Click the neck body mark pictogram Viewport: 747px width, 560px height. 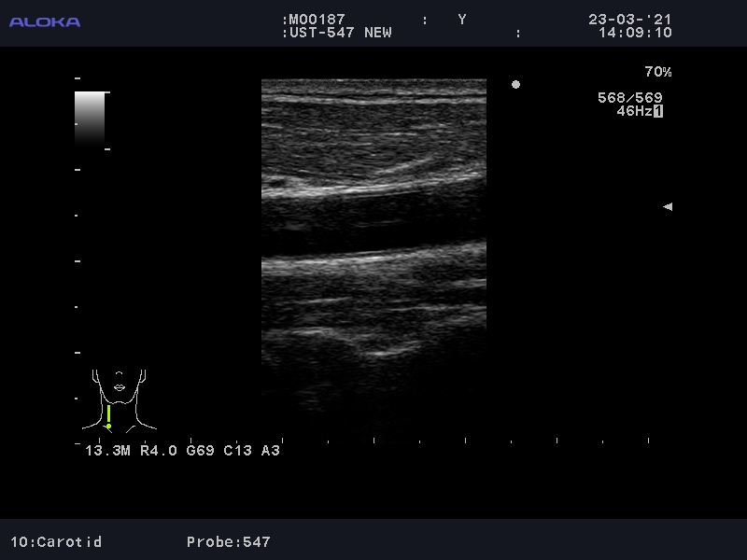point(120,397)
